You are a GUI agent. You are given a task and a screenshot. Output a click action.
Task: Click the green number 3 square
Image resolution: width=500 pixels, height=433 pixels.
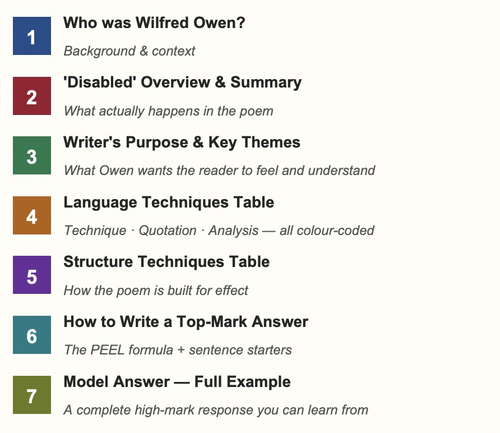click(32, 155)
